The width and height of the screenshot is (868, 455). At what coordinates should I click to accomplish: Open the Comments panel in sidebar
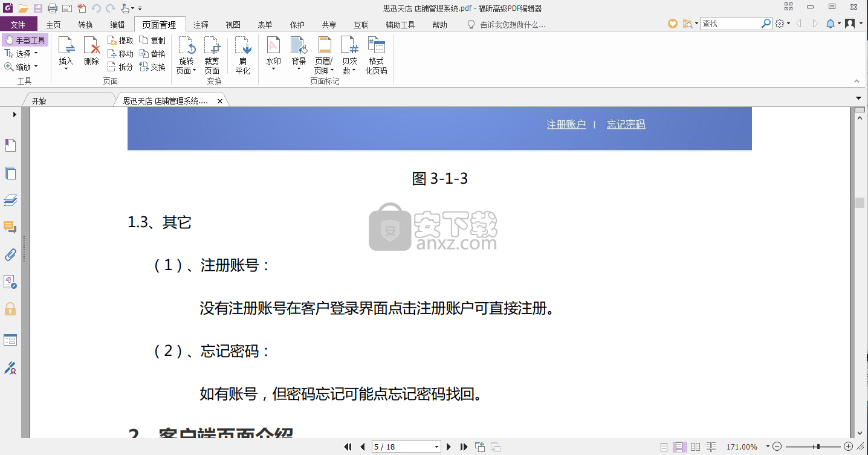point(10,227)
